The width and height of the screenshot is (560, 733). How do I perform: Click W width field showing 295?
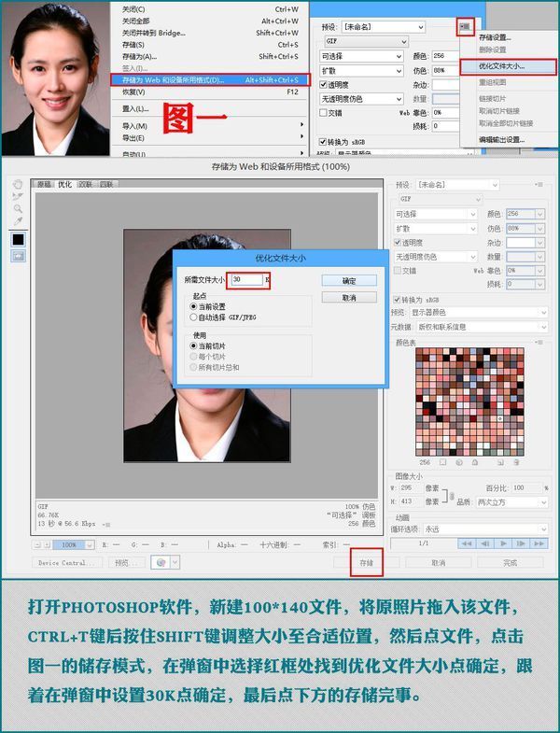(x=410, y=487)
